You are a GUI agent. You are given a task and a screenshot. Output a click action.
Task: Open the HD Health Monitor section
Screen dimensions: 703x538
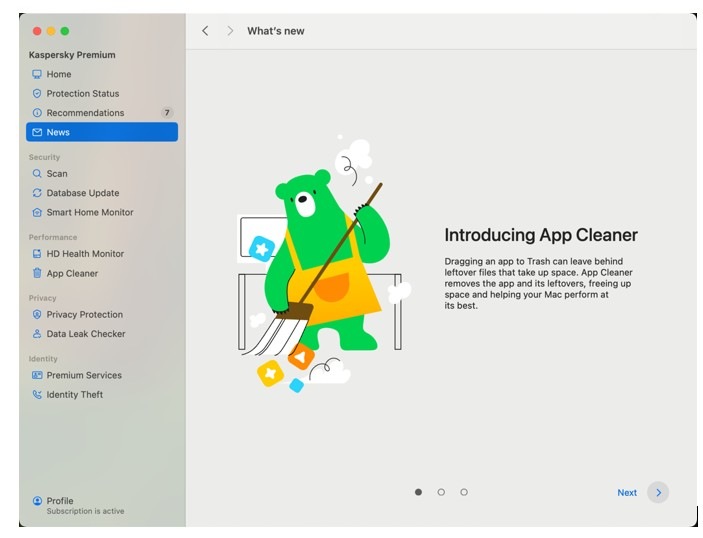click(102, 254)
